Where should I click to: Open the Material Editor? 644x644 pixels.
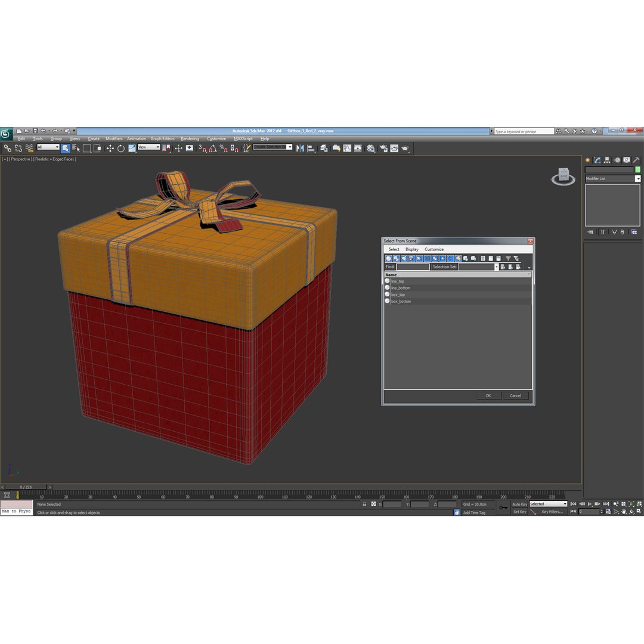(x=371, y=148)
